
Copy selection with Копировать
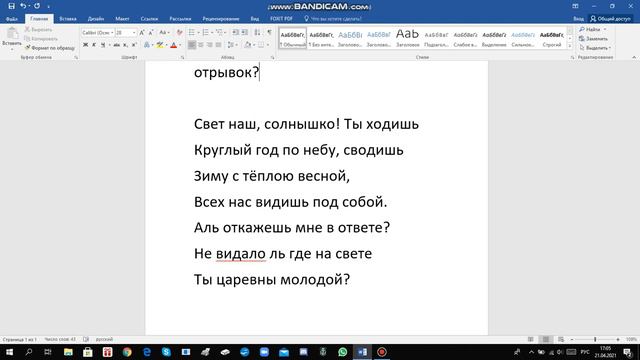point(41,39)
